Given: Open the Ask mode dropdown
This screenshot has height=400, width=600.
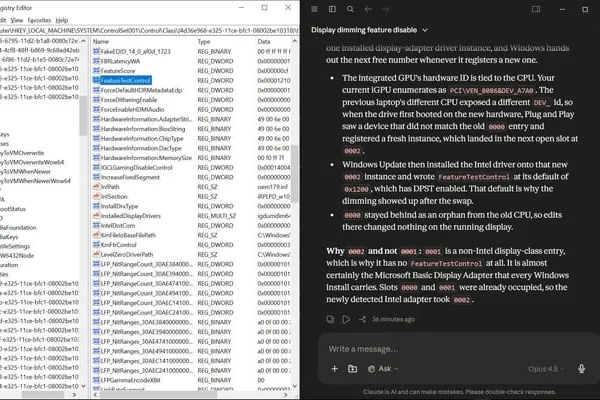Looking at the screenshot, I should 383,369.
